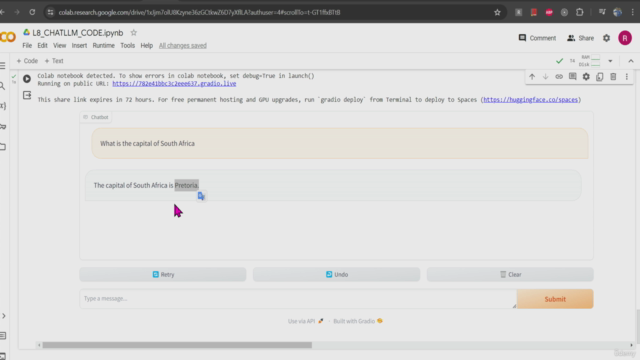Screen dimensions: 640x360
Task: Reload the browser page
Action: (32, 12)
